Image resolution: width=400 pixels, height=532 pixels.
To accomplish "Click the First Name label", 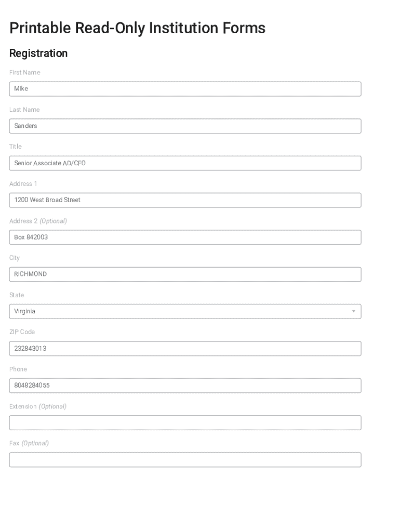I will (24, 72).
